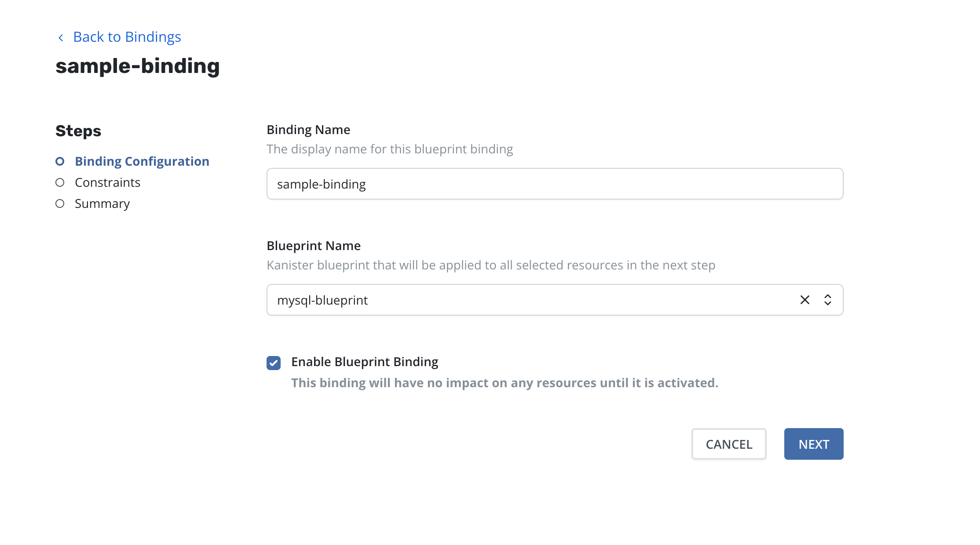Image resolution: width=980 pixels, height=545 pixels.
Task: Click the Binding Configuration step circle
Action: click(60, 161)
